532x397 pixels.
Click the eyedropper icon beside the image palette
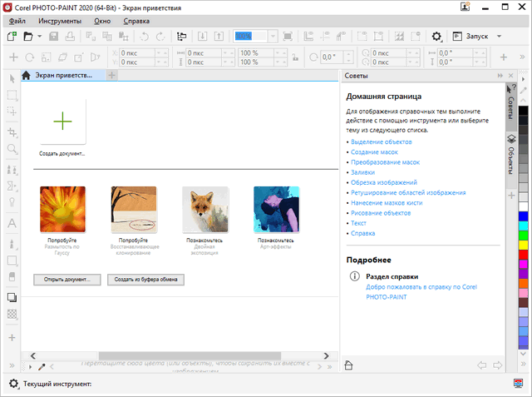41,365
